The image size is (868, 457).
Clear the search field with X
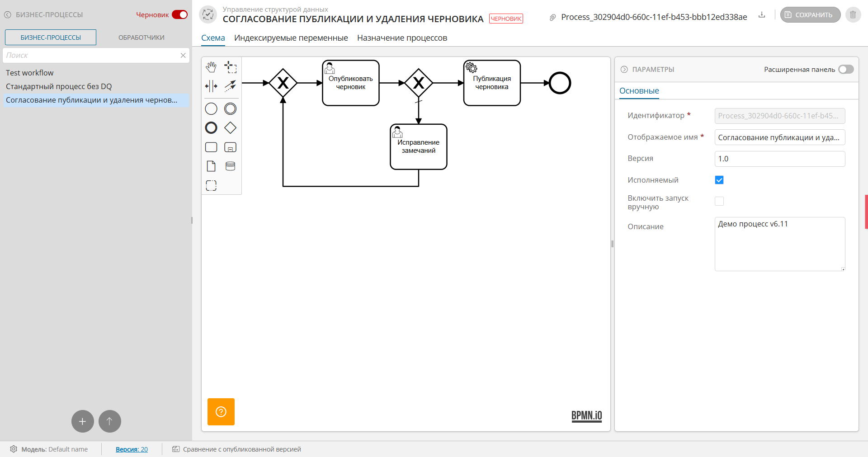coord(183,55)
